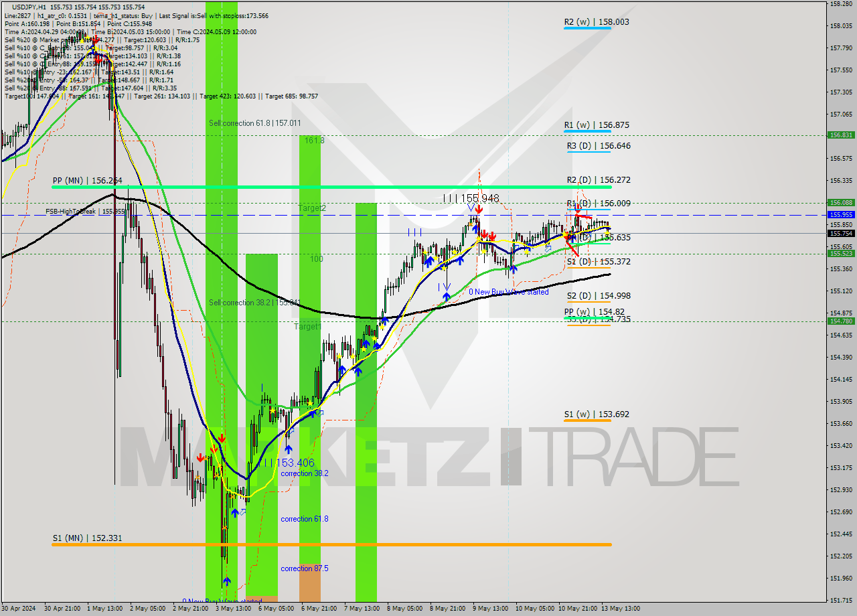Click the current price 155.754 tag
Image resolution: width=857 pixels, height=616 pixels.
[x=841, y=234]
